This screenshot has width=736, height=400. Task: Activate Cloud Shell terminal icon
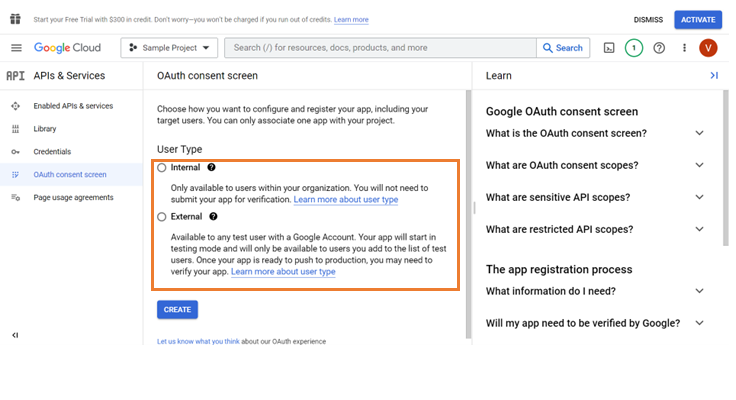click(608, 48)
